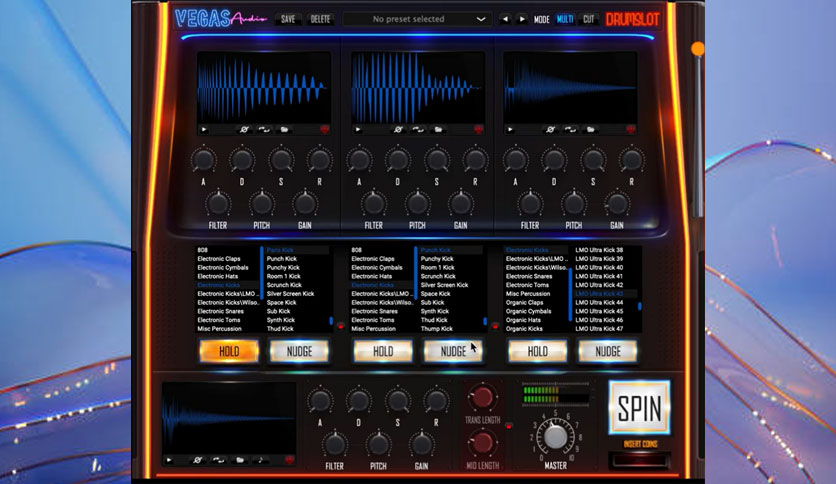The width and height of the screenshot is (836, 484).
Task: Click the phase invert icon in slot one
Action: click(244, 130)
